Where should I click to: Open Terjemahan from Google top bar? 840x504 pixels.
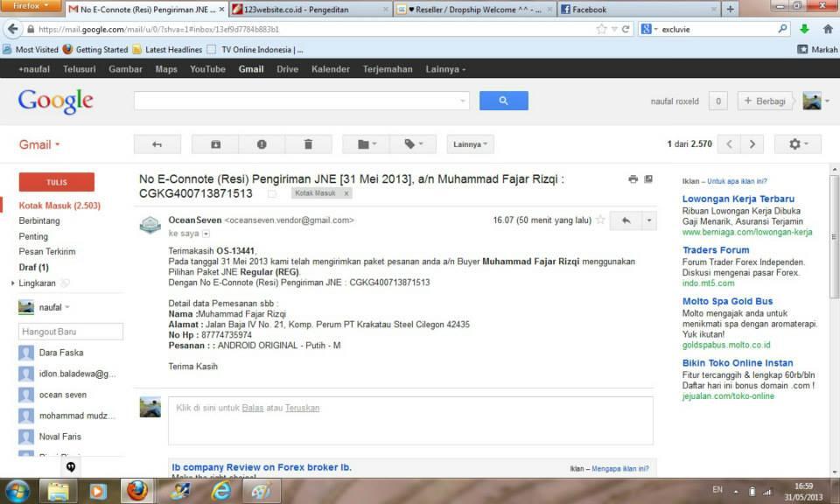[x=388, y=69]
